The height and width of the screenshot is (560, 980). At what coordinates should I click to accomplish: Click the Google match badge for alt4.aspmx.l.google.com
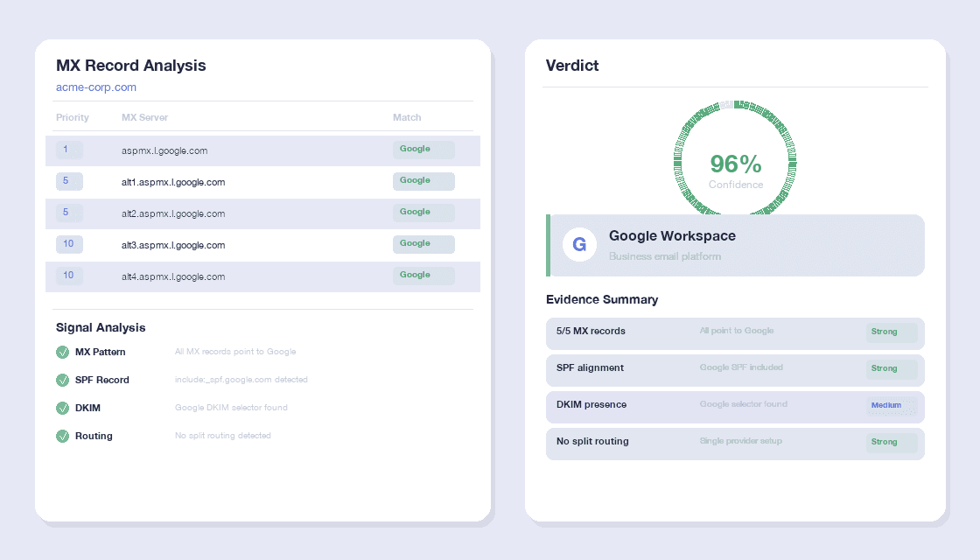coord(423,276)
